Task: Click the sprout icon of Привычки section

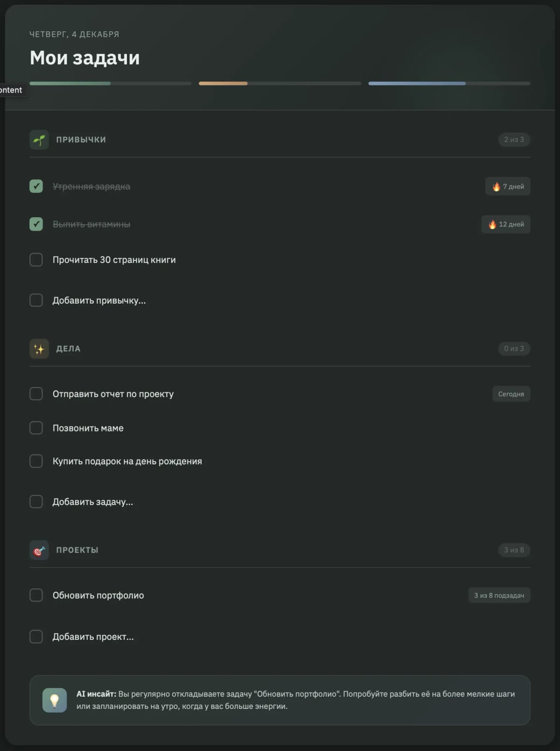Action: point(39,139)
